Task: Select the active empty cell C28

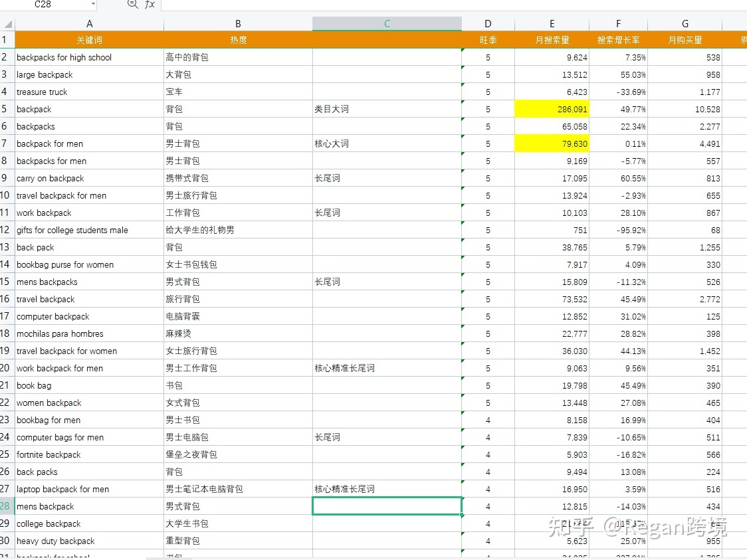Action: tap(387, 506)
